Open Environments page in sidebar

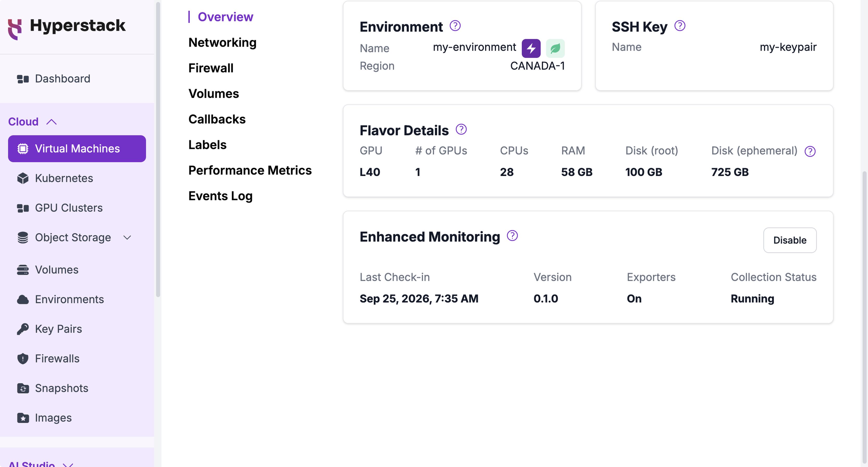pos(77,300)
